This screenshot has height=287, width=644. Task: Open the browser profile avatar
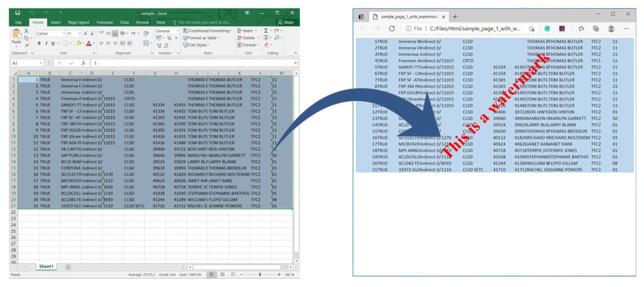[611, 28]
